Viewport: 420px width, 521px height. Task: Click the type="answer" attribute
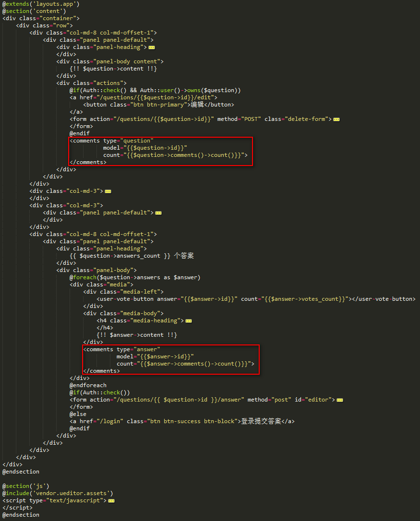(x=138, y=349)
